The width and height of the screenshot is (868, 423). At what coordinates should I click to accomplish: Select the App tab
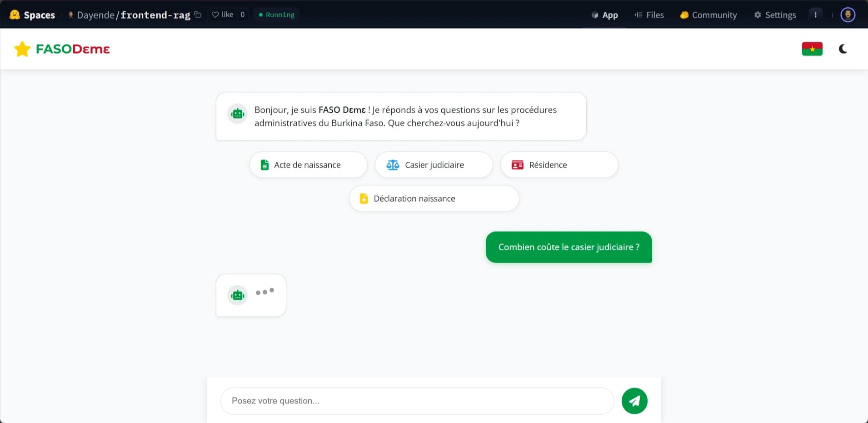point(604,15)
